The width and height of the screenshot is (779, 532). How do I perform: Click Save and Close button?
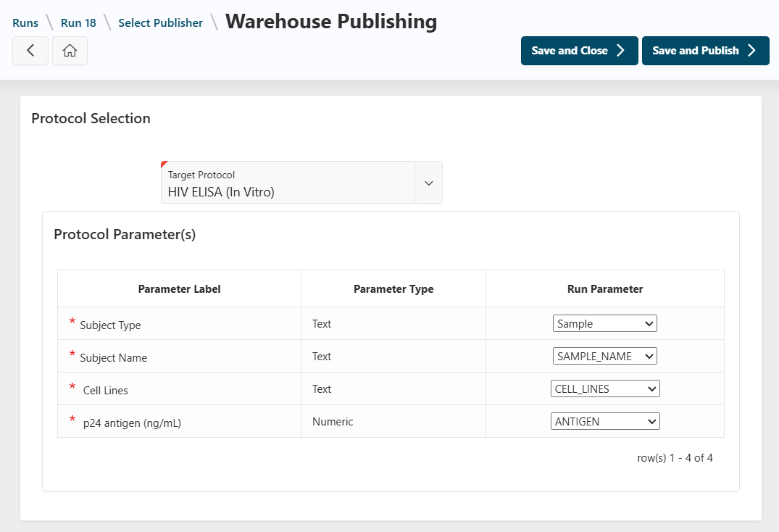coord(579,51)
